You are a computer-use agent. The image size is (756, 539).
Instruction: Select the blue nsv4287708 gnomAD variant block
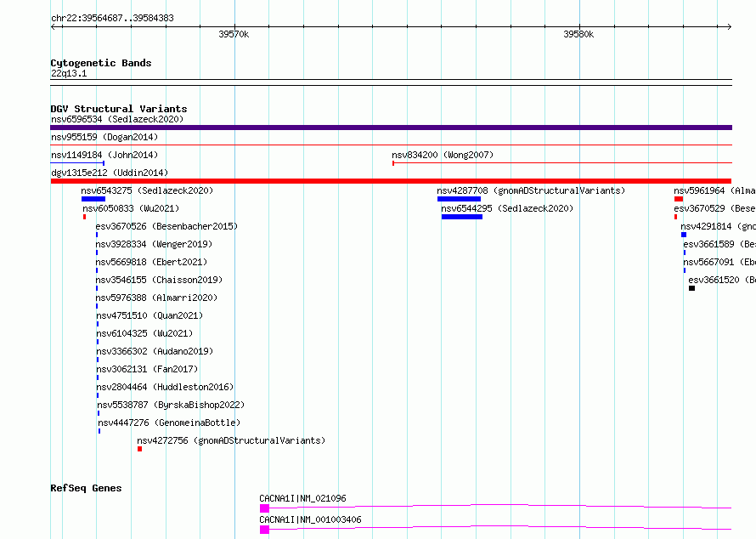click(459, 199)
